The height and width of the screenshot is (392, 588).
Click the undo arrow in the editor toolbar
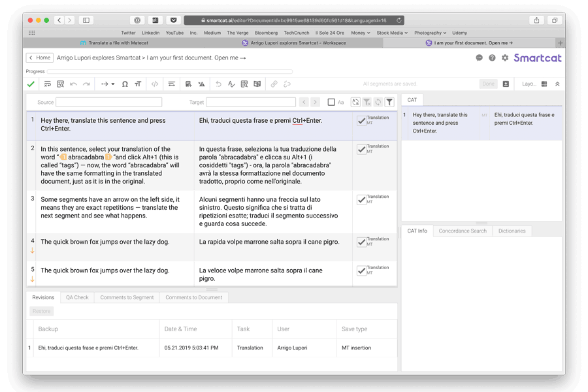pos(73,84)
